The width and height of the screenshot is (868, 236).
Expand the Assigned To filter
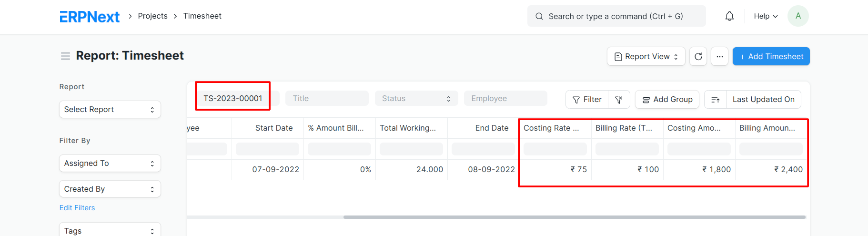coord(110,163)
